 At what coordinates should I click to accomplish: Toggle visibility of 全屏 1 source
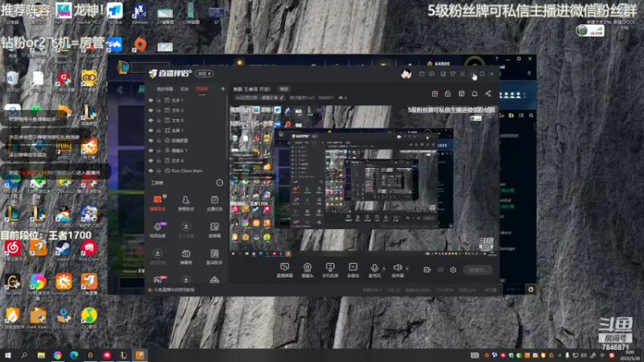[151, 130]
